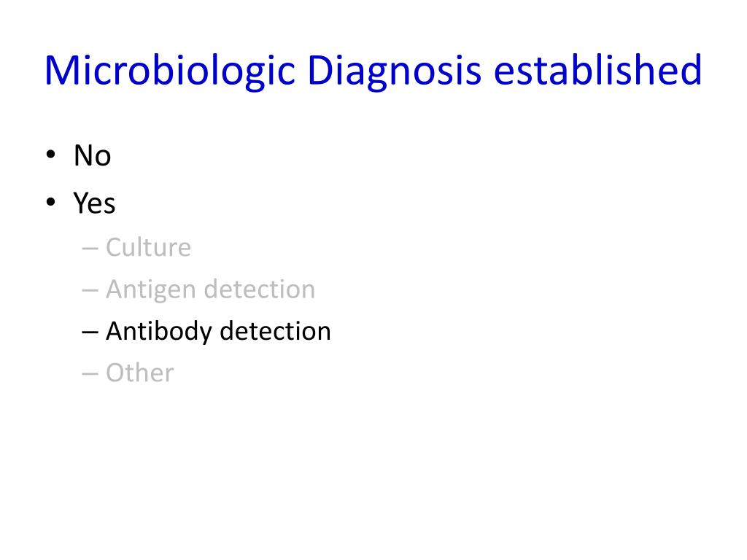
Task: Click the bullet point before "Yes"
Action: tap(49, 203)
